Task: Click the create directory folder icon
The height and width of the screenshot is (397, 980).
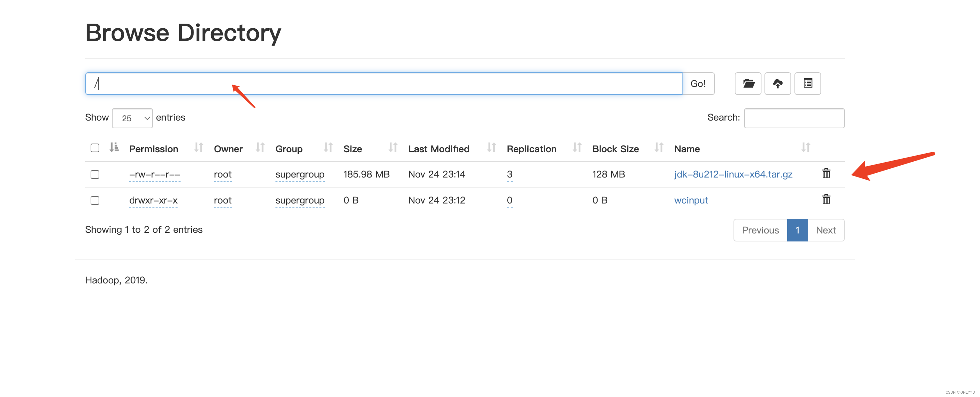Action: pos(747,83)
